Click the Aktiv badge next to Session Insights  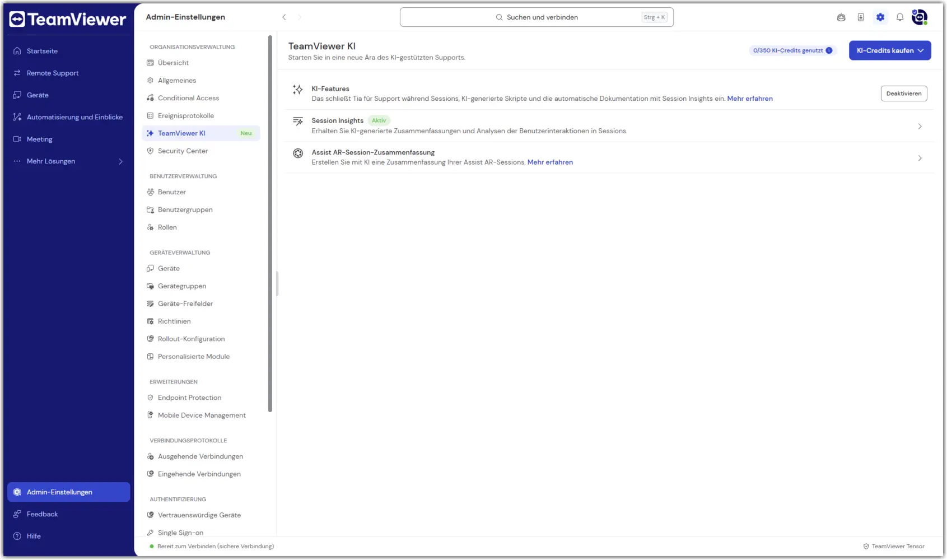[x=379, y=120]
